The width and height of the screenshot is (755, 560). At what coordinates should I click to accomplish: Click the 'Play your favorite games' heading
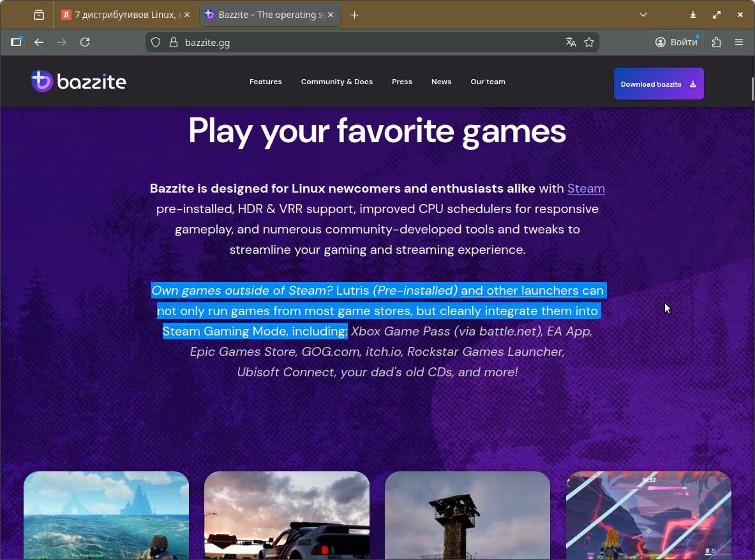coord(377,131)
